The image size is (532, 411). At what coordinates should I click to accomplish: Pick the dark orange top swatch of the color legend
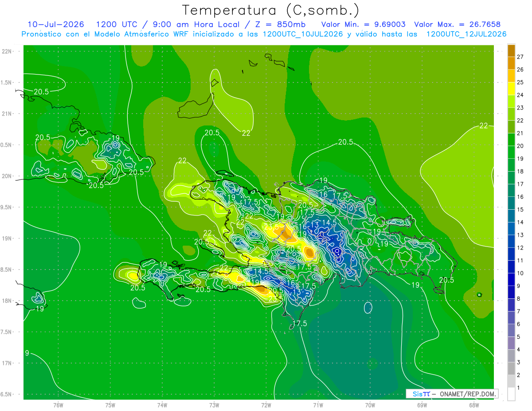511,51
